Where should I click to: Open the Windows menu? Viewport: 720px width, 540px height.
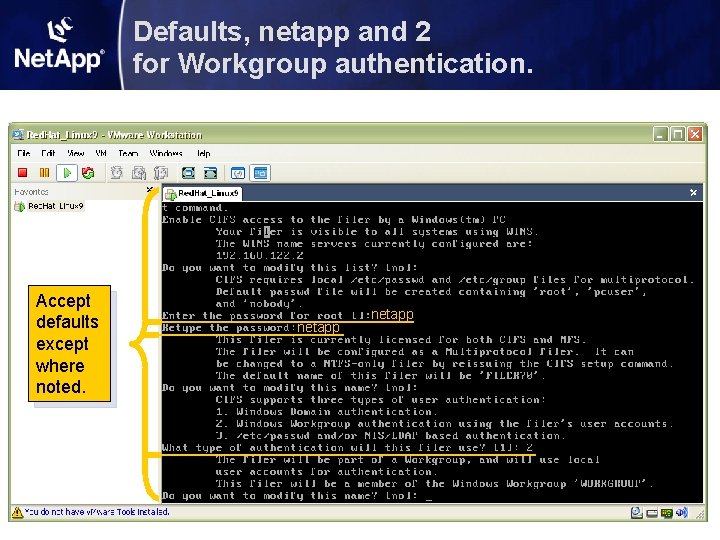166,153
